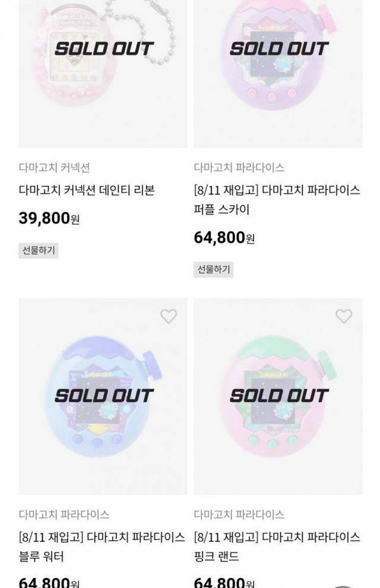380x588 pixels.
Task: Open the Blue Water Tamagotchi product image
Action: point(103,396)
